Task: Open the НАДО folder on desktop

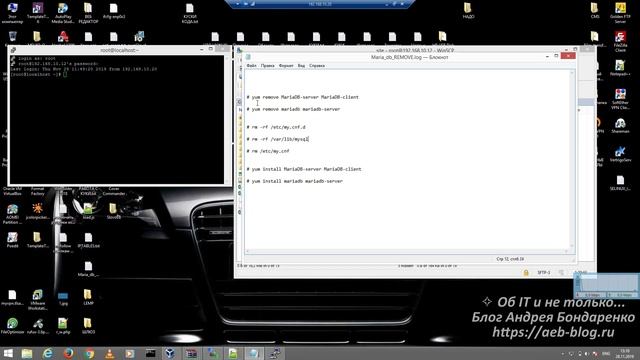Action: (468, 11)
